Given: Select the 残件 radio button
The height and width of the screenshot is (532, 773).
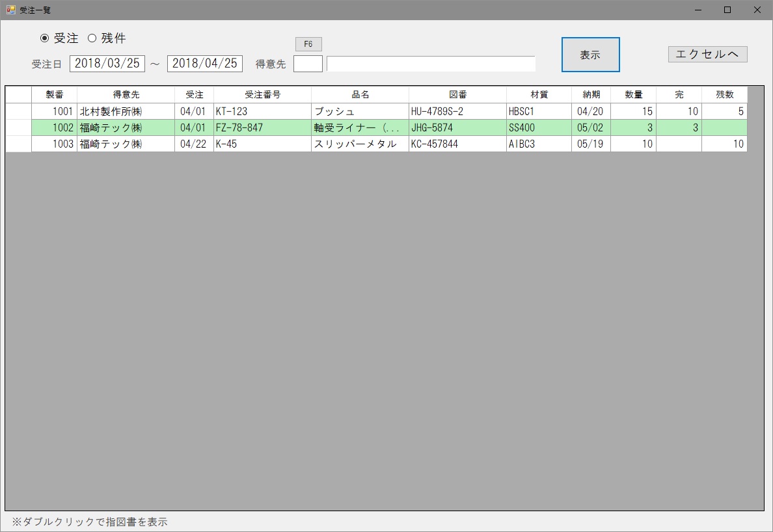Looking at the screenshot, I should click(92, 38).
